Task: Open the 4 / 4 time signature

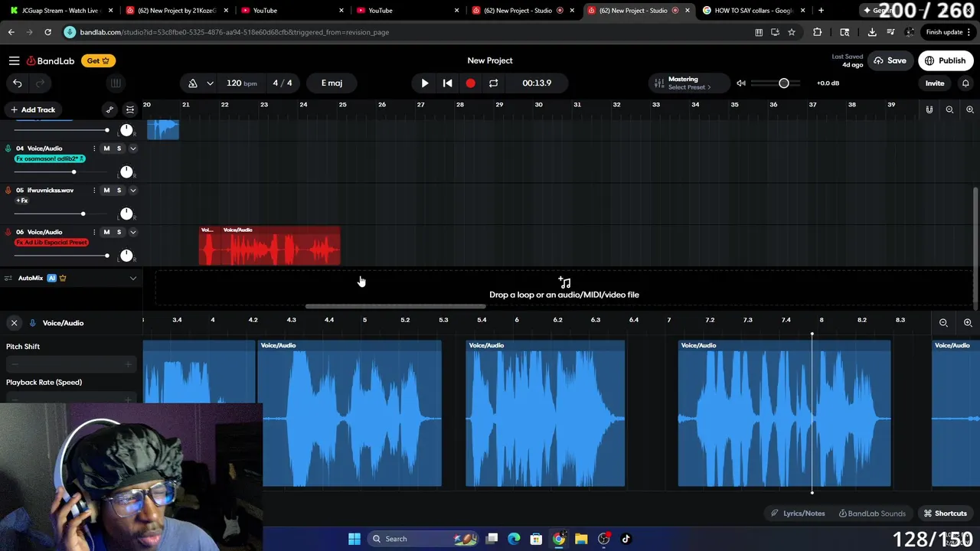Action: click(283, 83)
